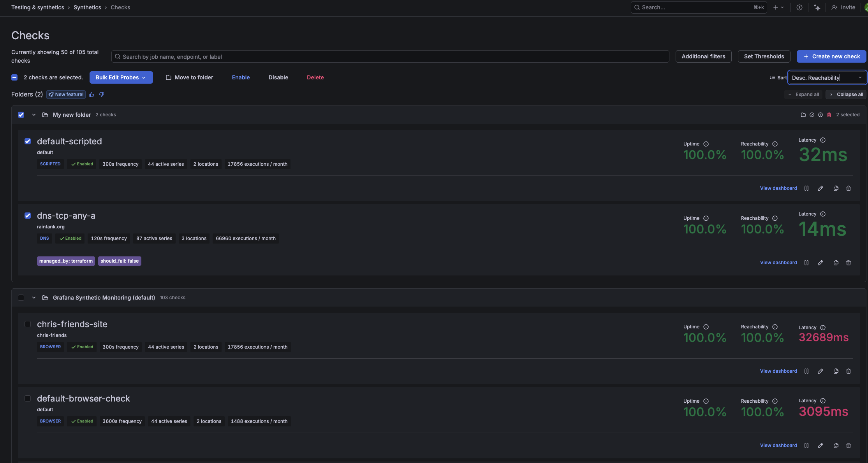
Task: Show Reachability info for dns-tcp-any-a
Action: pyautogui.click(x=775, y=218)
